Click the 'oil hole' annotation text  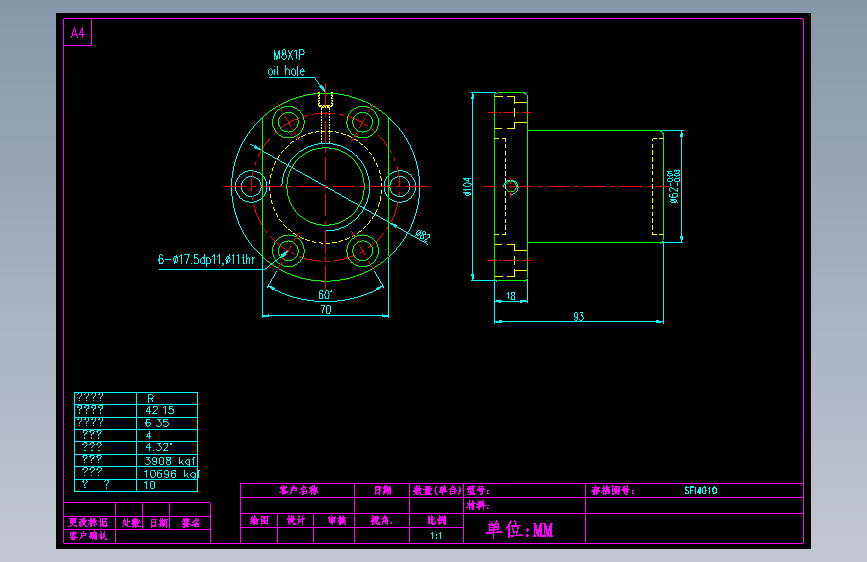[x=286, y=71]
